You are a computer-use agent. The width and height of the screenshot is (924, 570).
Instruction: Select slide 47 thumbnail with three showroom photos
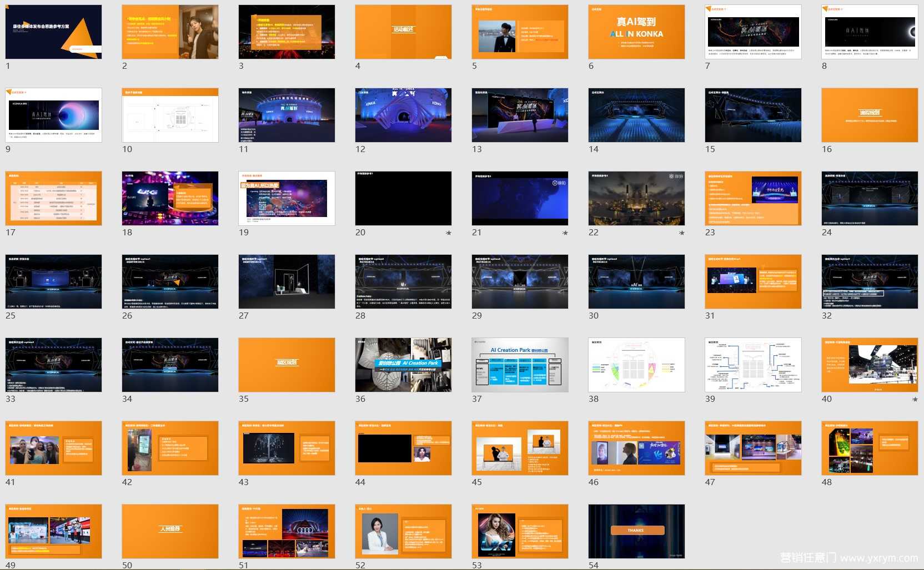click(x=753, y=448)
